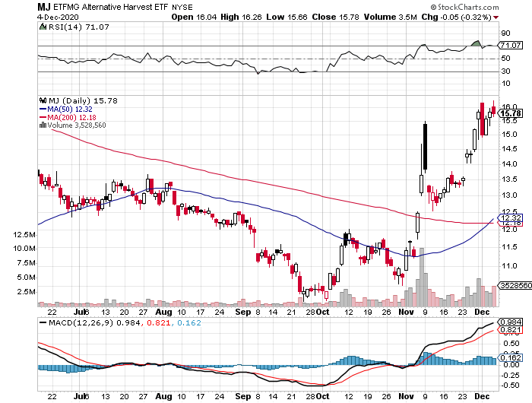Screen dimensions: 532x403
Task: Click the blue MA(50) legend line marker
Action: (x=43, y=109)
